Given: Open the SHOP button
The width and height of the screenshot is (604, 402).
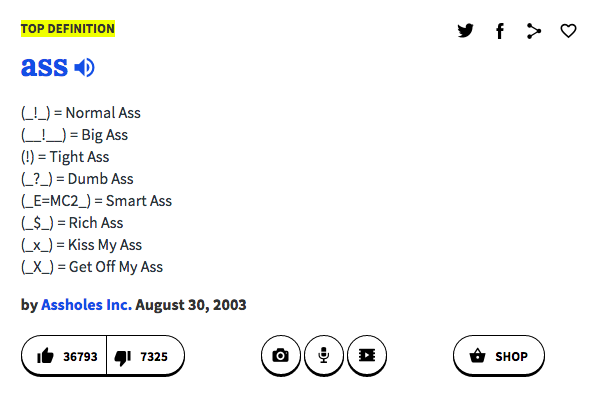Looking at the screenshot, I should (499, 355).
